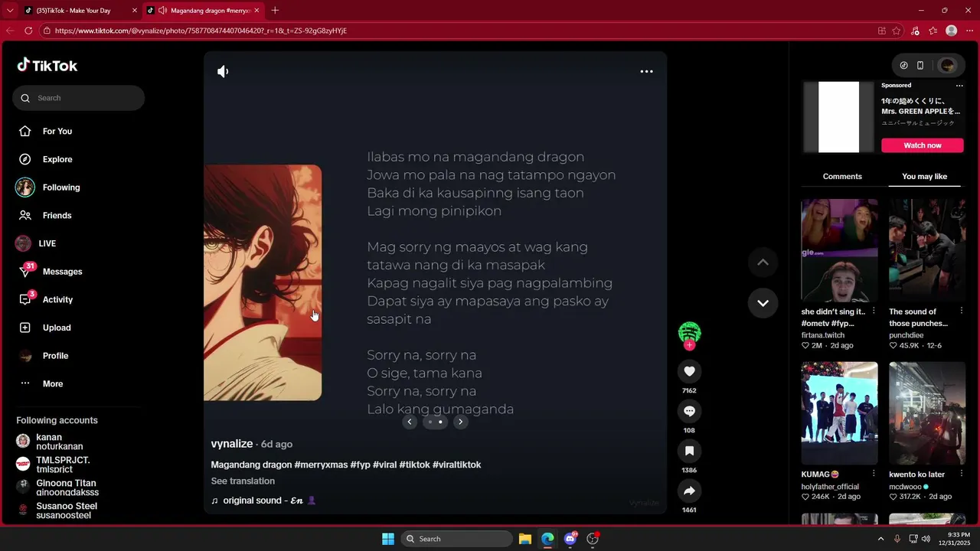Add this page to favorites with star
Screen dimensions: 980x551
[x=896, y=31]
